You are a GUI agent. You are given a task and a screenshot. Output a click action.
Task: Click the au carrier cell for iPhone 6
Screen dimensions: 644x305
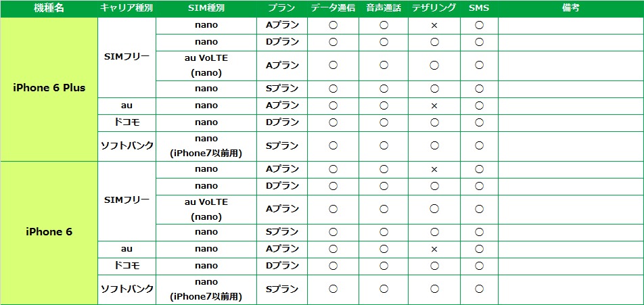click(127, 249)
